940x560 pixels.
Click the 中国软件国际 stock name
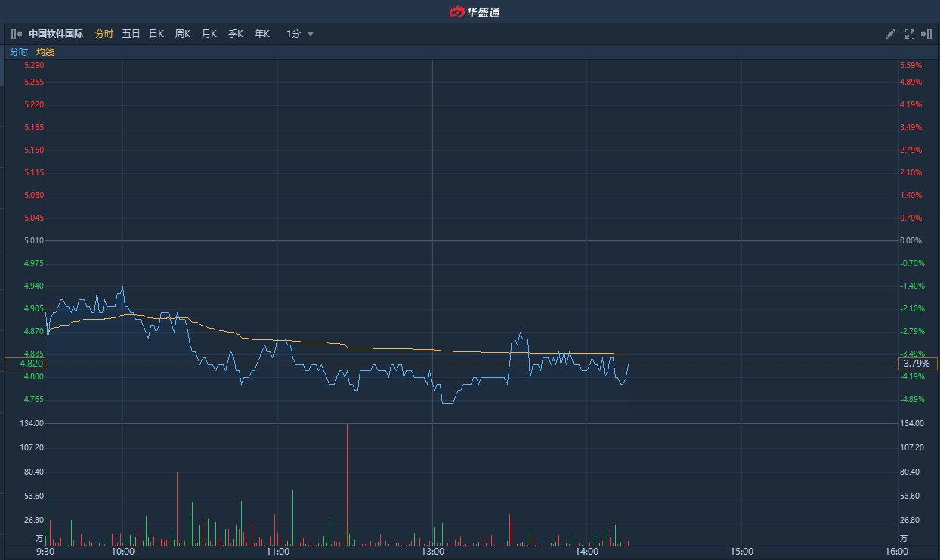[56, 34]
